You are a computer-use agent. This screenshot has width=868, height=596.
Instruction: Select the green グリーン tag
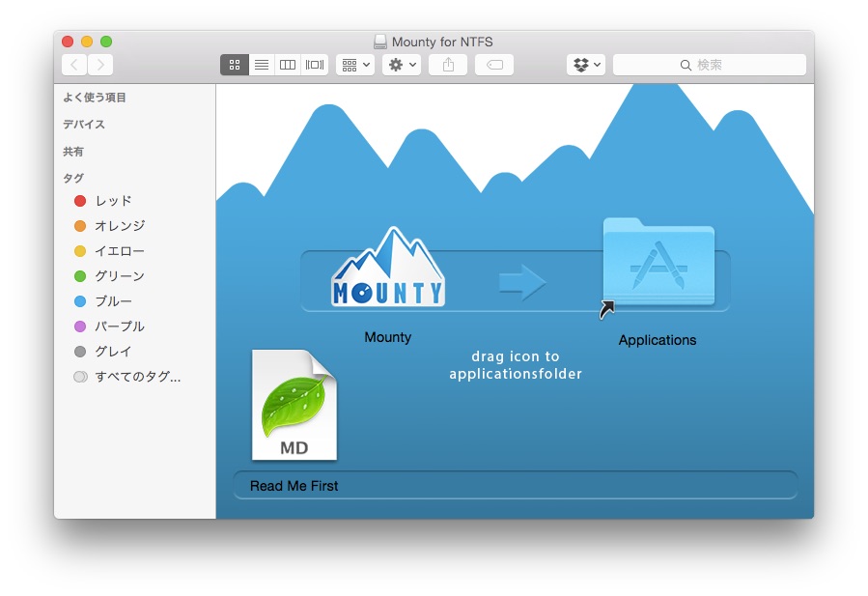109,276
